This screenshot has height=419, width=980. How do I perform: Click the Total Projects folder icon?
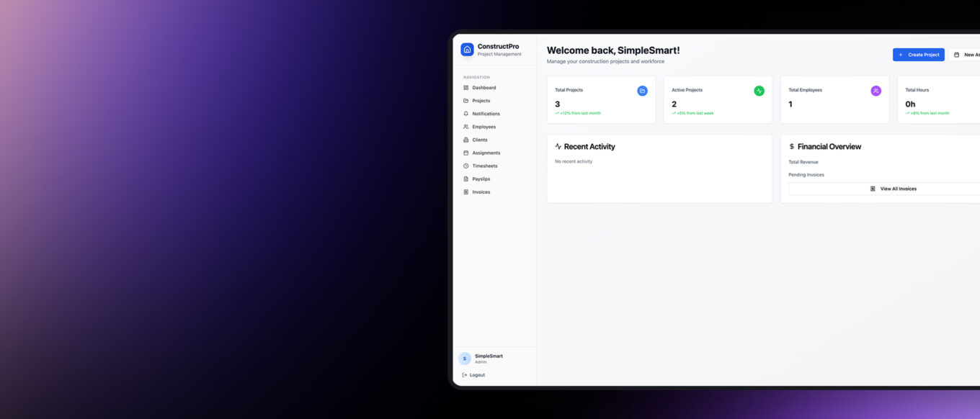(x=642, y=91)
